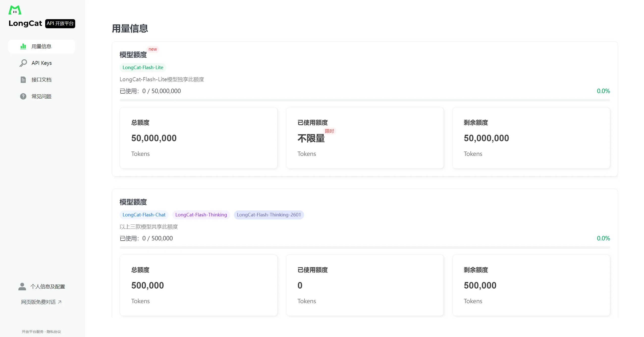Select the LongCat-Flash-Chat model tag

click(x=144, y=215)
